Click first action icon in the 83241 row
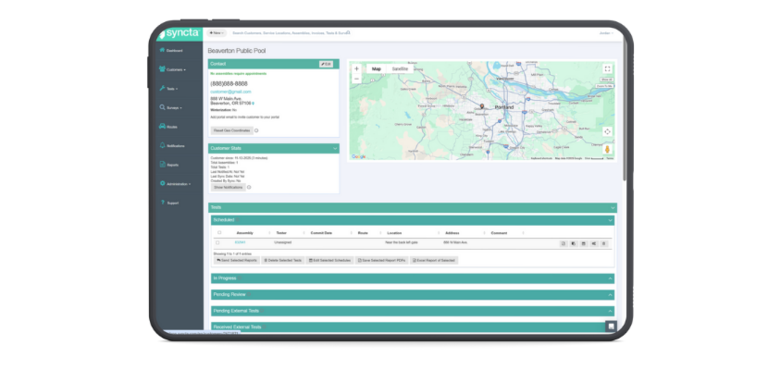This screenshot has width=768, height=370. 563,244
